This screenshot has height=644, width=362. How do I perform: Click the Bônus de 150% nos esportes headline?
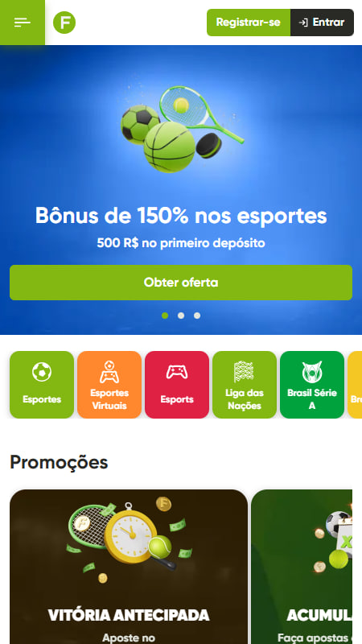click(x=181, y=216)
